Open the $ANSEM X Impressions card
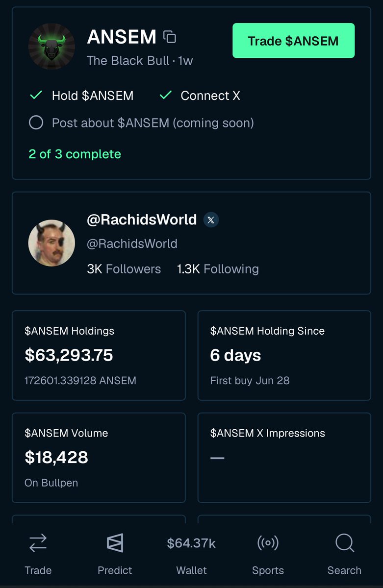This screenshot has height=588, width=383. point(284,458)
